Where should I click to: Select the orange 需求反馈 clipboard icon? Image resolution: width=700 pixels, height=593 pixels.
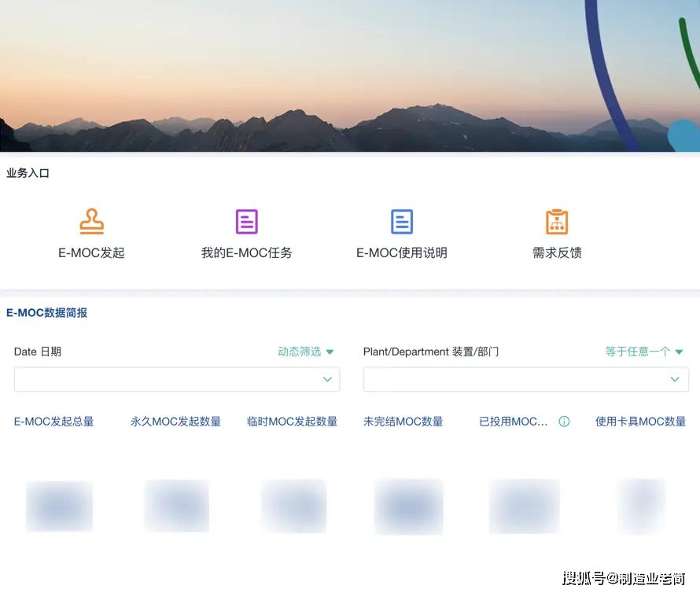(557, 222)
